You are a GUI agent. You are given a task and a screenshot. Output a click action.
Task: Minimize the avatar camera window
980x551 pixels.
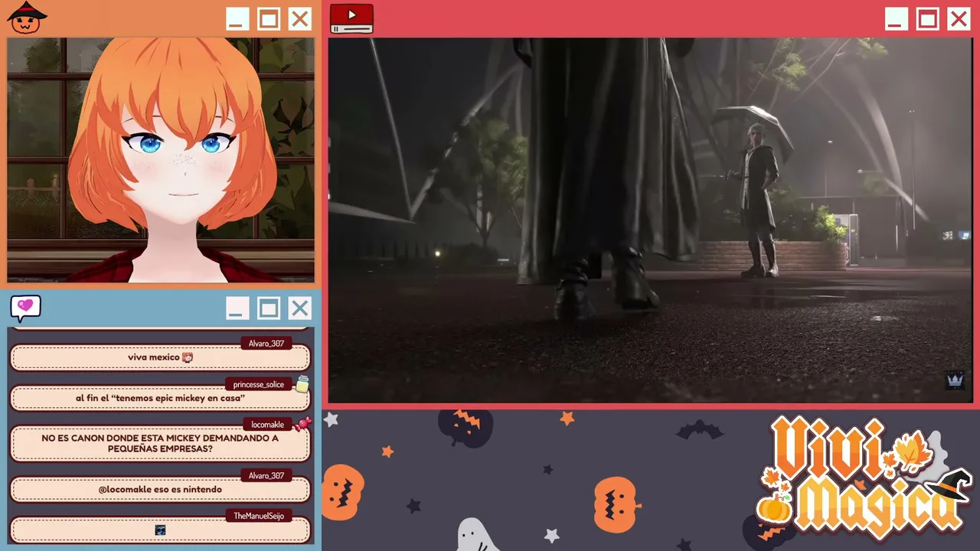237,19
